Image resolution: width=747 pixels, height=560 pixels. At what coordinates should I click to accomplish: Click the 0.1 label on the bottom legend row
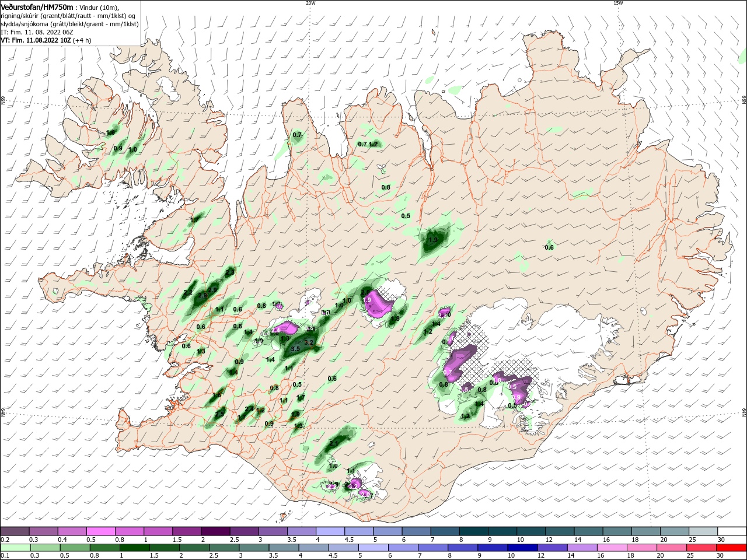pyautogui.click(x=5, y=556)
